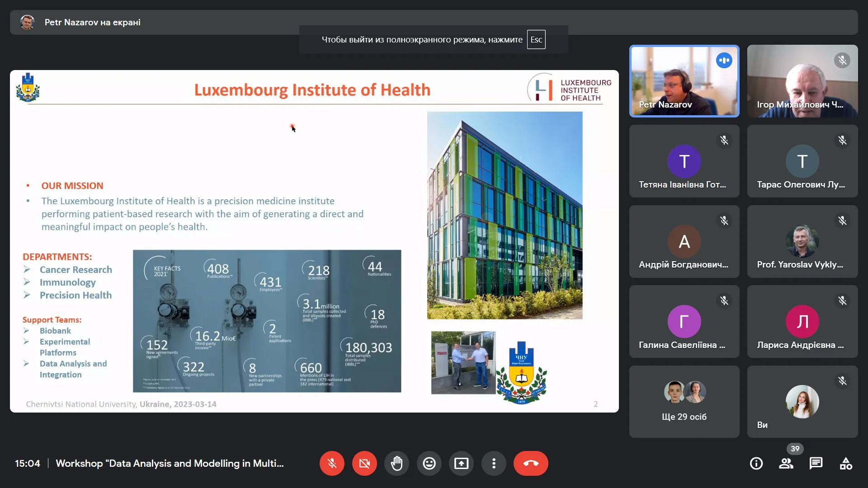Click Тарас Олегович participant tile

pyautogui.click(x=802, y=161)
